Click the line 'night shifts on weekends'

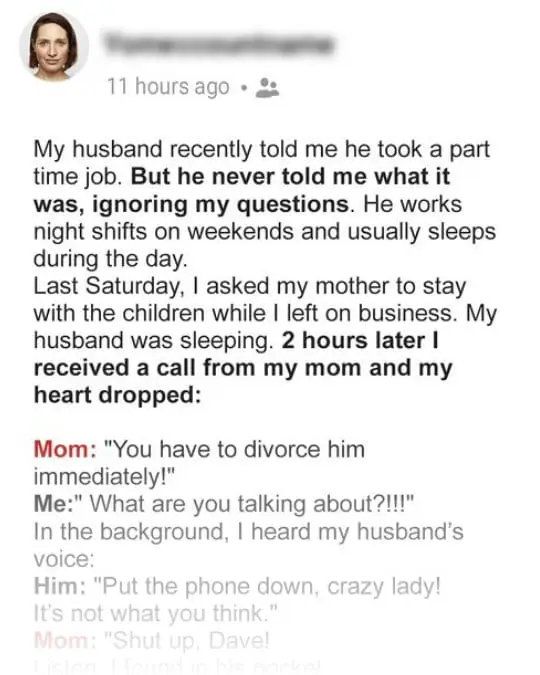[x=265, y=232]
